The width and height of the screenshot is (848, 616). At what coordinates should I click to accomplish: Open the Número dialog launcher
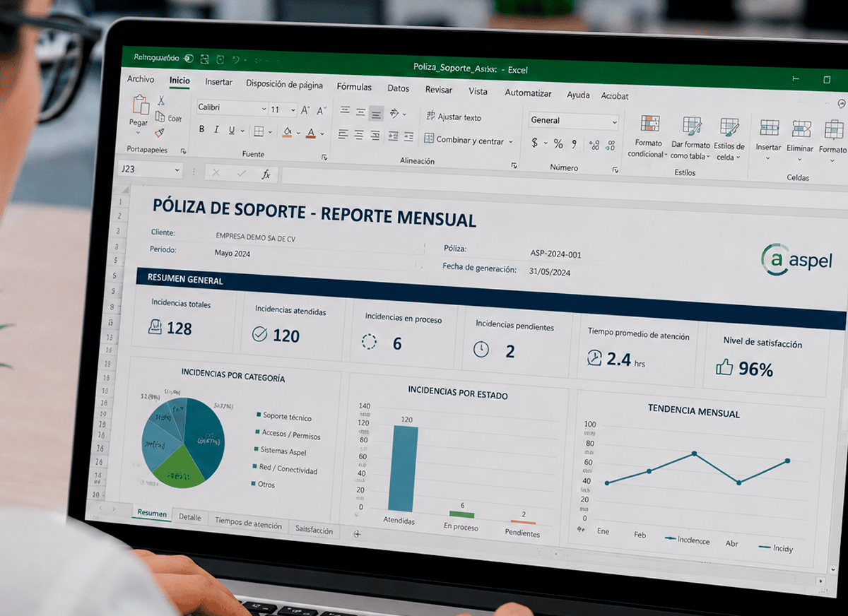coord(616,170)
